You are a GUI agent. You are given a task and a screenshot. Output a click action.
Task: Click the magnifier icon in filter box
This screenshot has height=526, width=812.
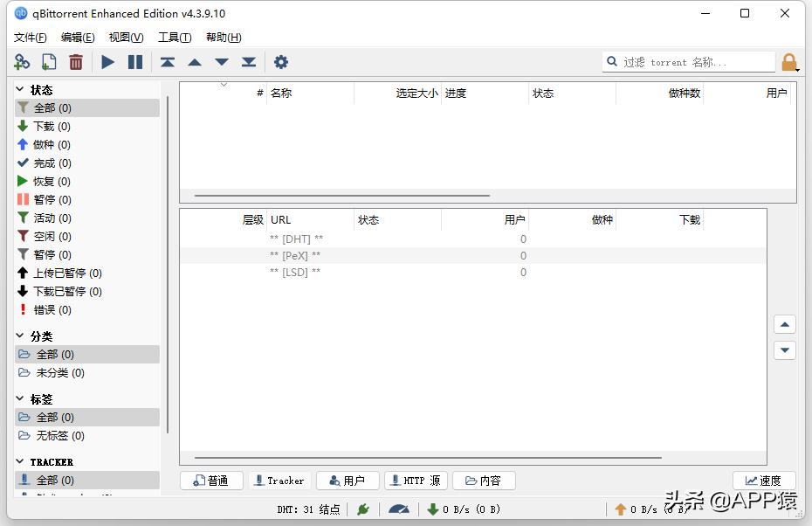611,62
